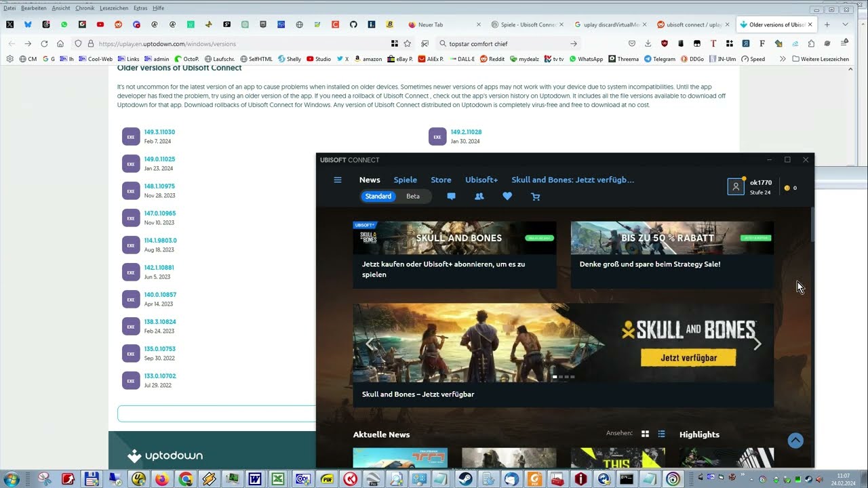868x488 pixels.
Task: Open the wishlist heart icon
Action: [x=507, y=197]
